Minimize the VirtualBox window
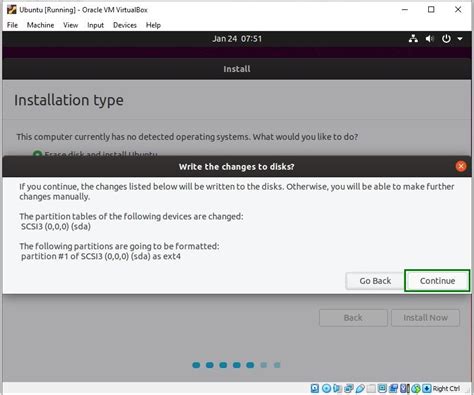 (405, 10)
